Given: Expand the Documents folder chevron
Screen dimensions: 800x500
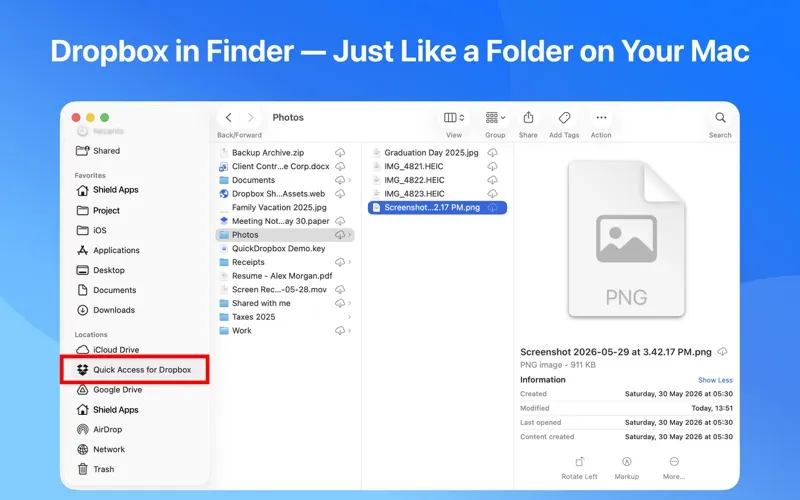Looking at the screenshot, I should coord(349,180).
